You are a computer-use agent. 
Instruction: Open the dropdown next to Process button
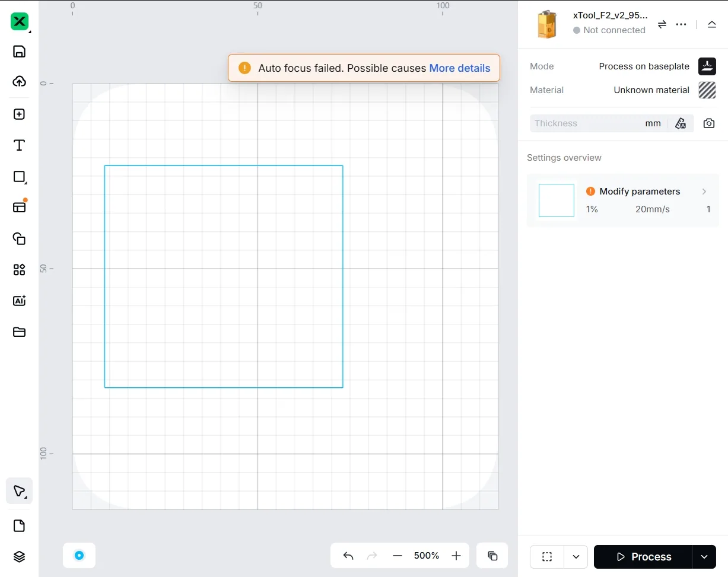coord(704,557)
